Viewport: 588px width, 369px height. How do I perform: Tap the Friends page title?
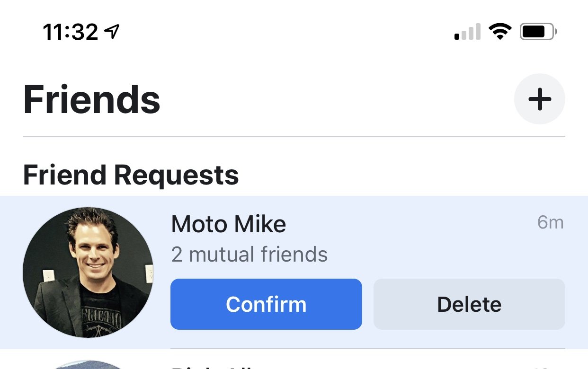tap(92, 99)
